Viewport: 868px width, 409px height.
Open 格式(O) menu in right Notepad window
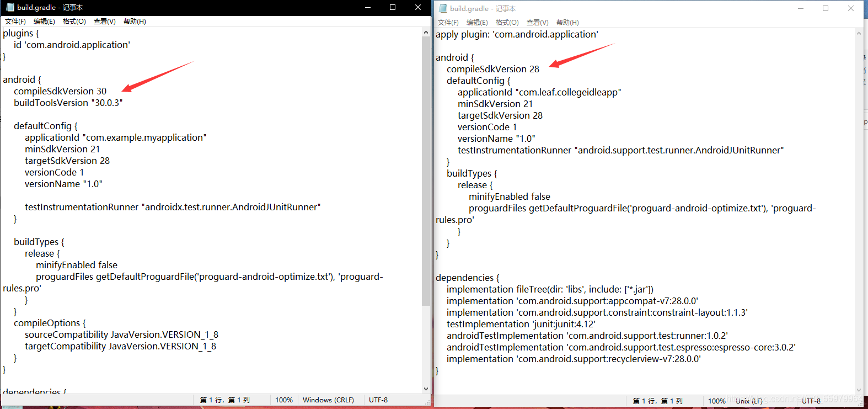click(x=507, y=23)
